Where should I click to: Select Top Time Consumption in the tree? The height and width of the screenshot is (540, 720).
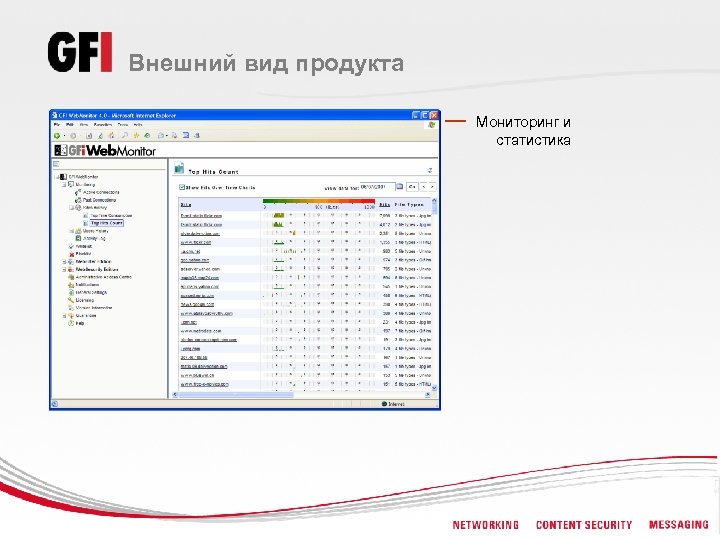[x=111, y=215]
